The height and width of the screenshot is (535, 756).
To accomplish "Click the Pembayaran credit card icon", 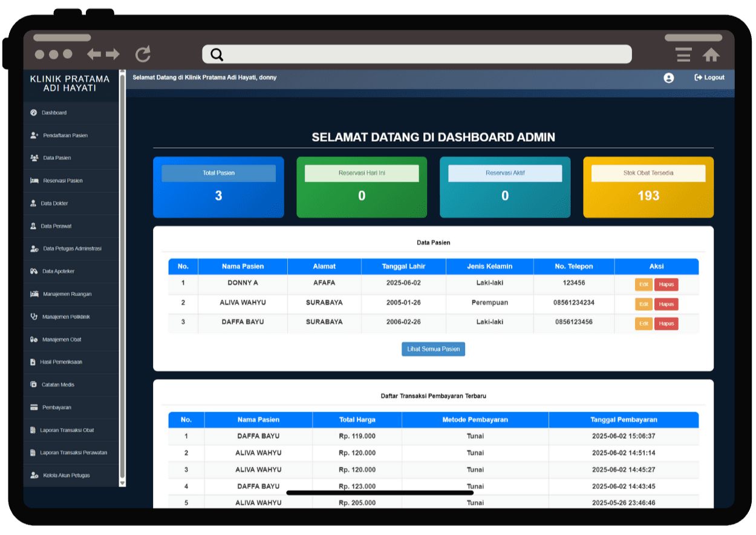I will [34, 407].
